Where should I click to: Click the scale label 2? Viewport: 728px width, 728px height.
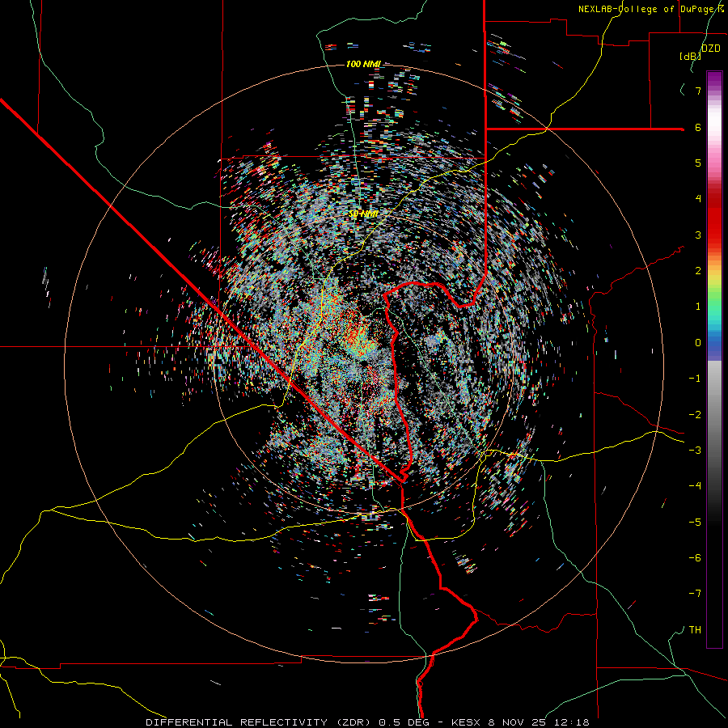click(698, 271)
